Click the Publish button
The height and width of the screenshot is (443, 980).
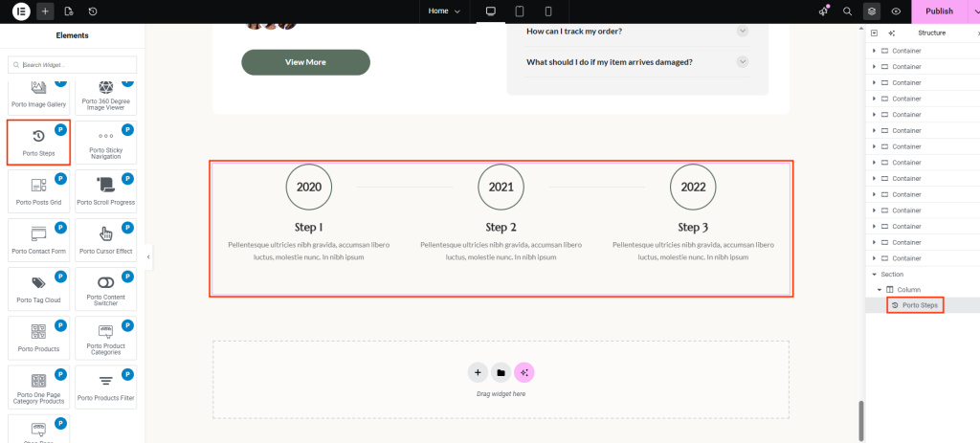(x=939, y=11)
